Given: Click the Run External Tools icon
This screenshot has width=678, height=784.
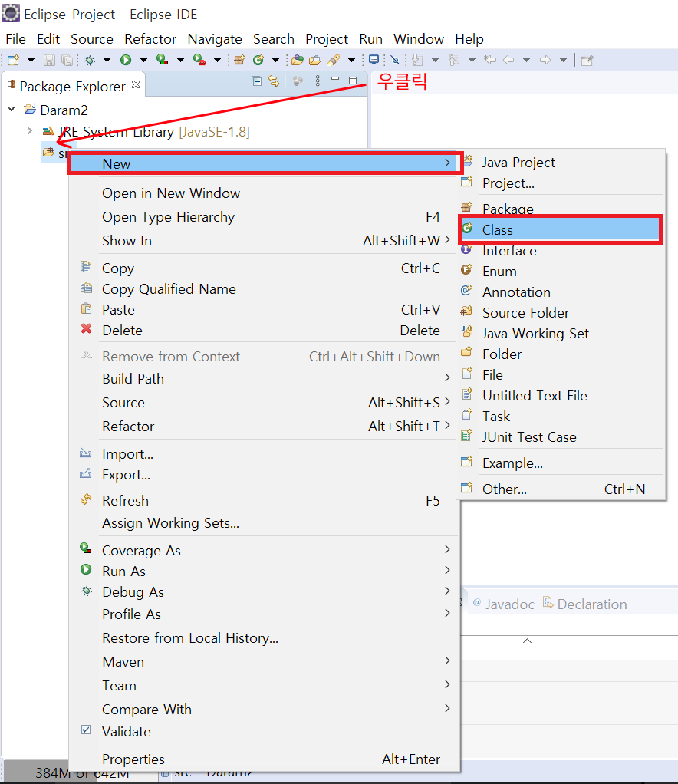Looking at the screenshot, I should [x=199, y=60].
